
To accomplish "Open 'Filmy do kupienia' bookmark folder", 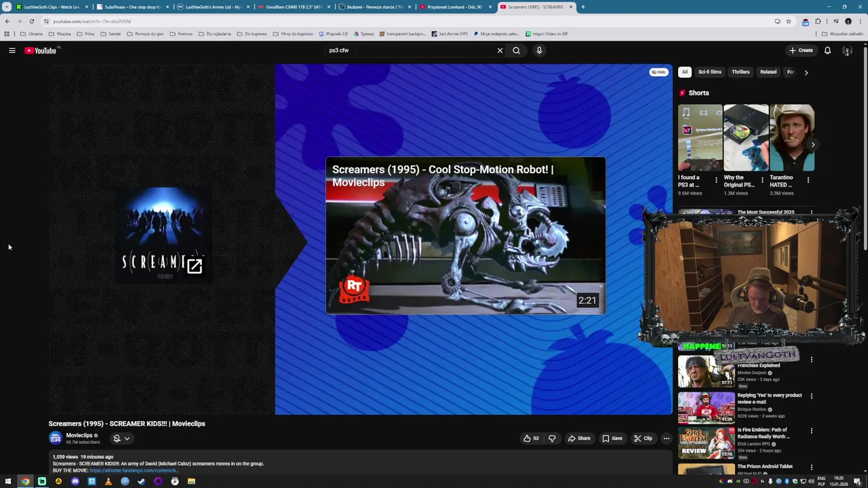I will pyautogui.click(x=293, y=34).
